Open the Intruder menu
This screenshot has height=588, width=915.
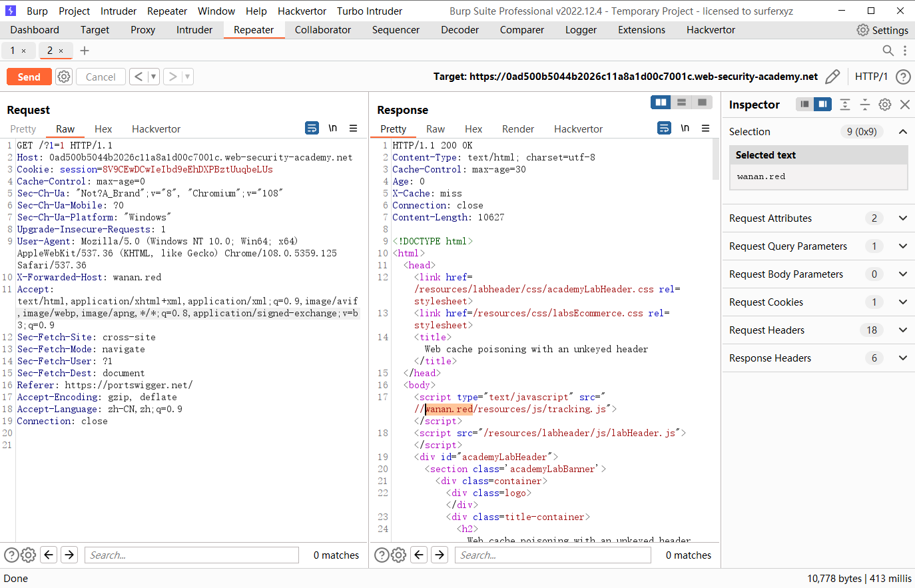click(x=119, y=11)
